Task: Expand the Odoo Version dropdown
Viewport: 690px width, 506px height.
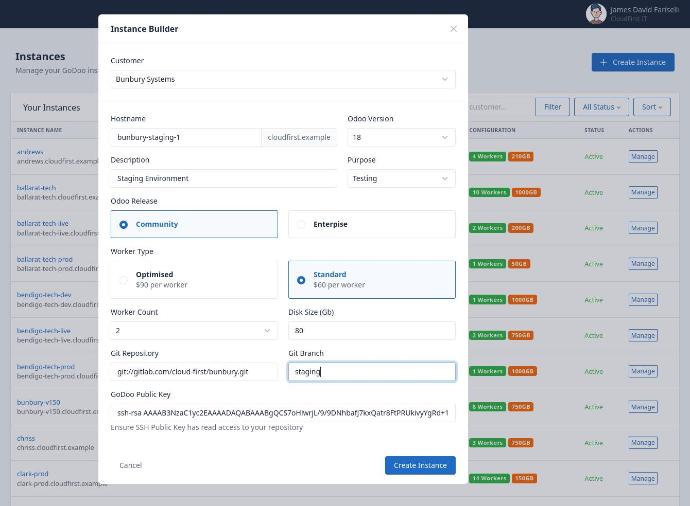Action: [x=400, y=137]
